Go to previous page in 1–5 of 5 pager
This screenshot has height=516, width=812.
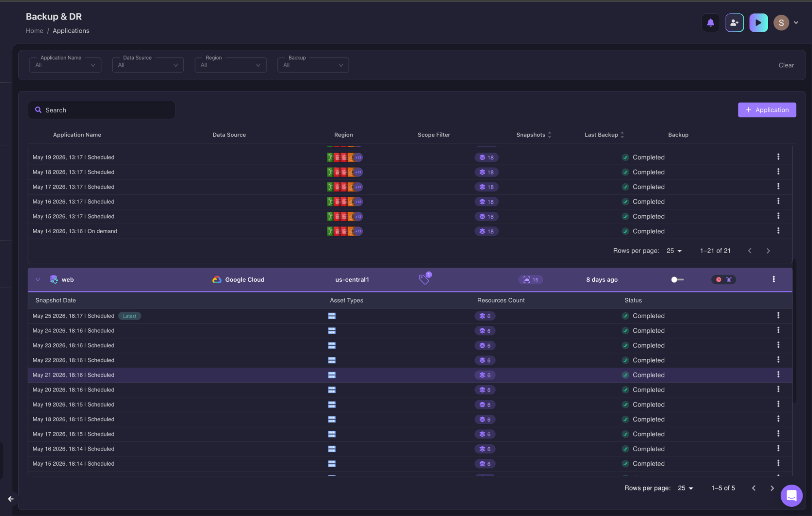[754, 488]
